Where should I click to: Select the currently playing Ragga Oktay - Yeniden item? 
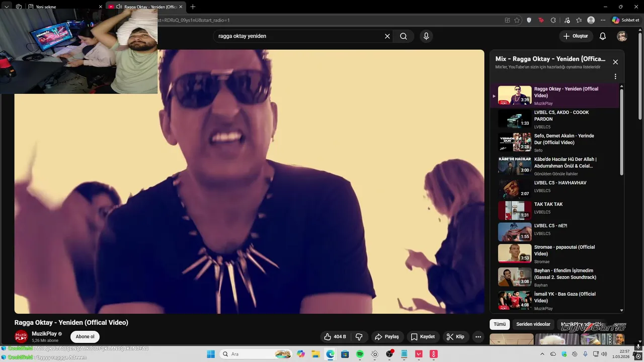[554, 96]
